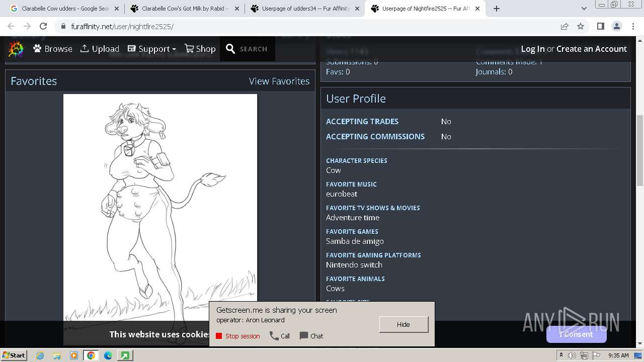Screen dimensions: 644x362
Task: Start a Call with the operator
Action: point(280,336)
